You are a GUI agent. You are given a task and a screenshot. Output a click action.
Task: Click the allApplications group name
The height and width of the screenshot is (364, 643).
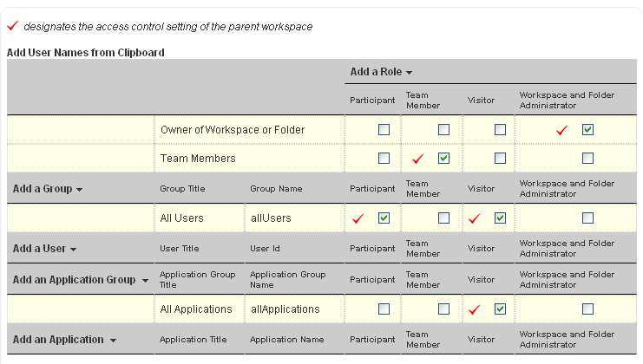pyautogui.click(x=285, y=309)
